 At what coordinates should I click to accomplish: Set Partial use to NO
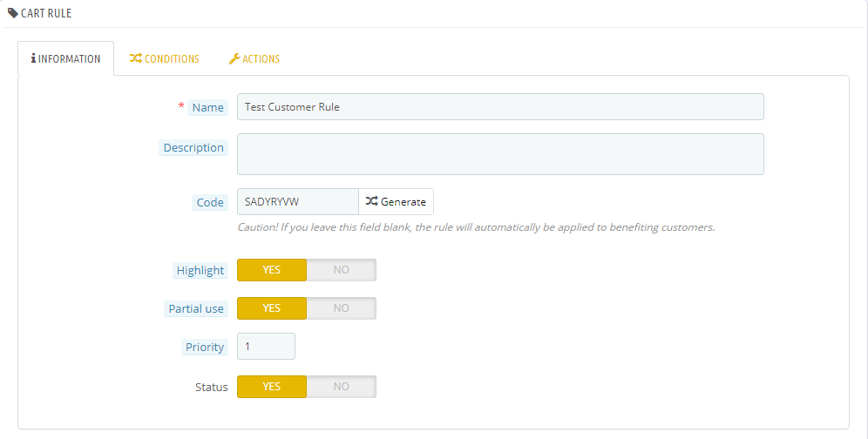(341, 307)
